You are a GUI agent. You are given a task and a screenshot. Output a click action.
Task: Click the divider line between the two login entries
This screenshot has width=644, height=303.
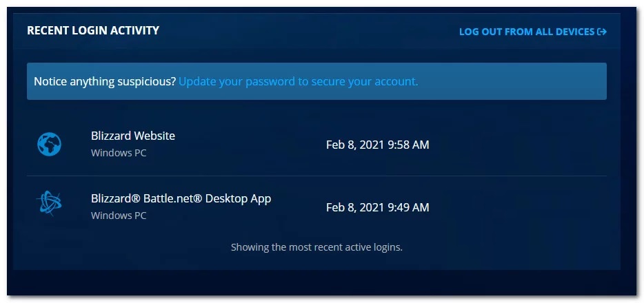(316, 176)
